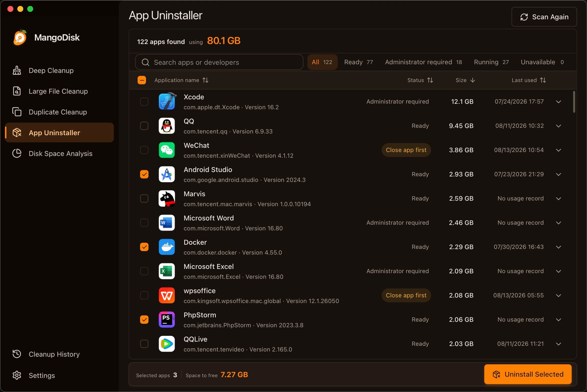This screenshot has height=392, width=587.
Task: Expand the Microsoft Word row chevron
Action: pyautogui.click(x=559, y=223)
